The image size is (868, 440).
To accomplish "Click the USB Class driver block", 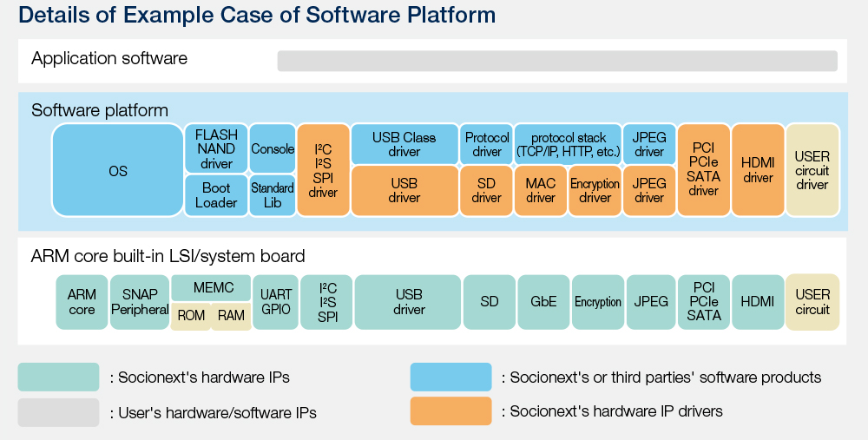I will (404, 144).
